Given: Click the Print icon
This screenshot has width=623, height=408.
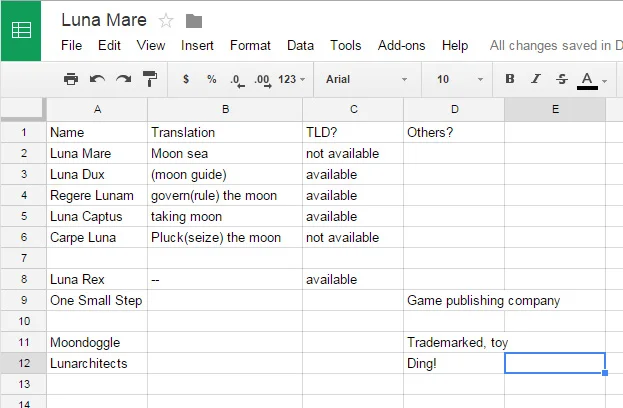Looking at the screenshot, I should coord(71,79).
